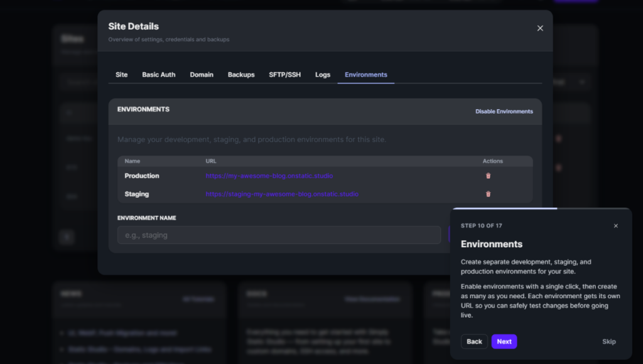
Task: Delete the Staging environment via trash icon
Action: tap(488, 194)
